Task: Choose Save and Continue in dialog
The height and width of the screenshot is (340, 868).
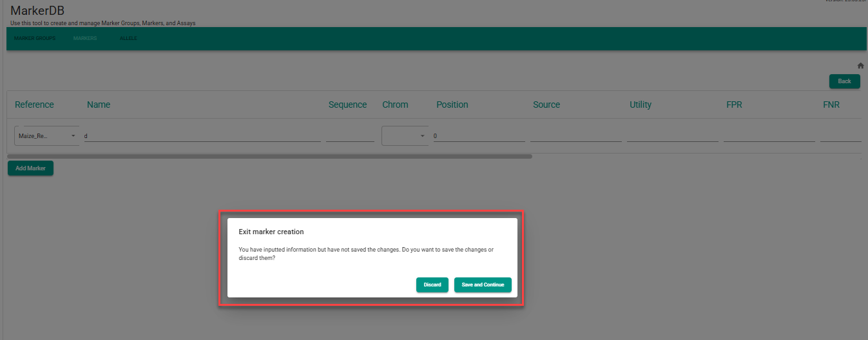Action: (483, 285)
